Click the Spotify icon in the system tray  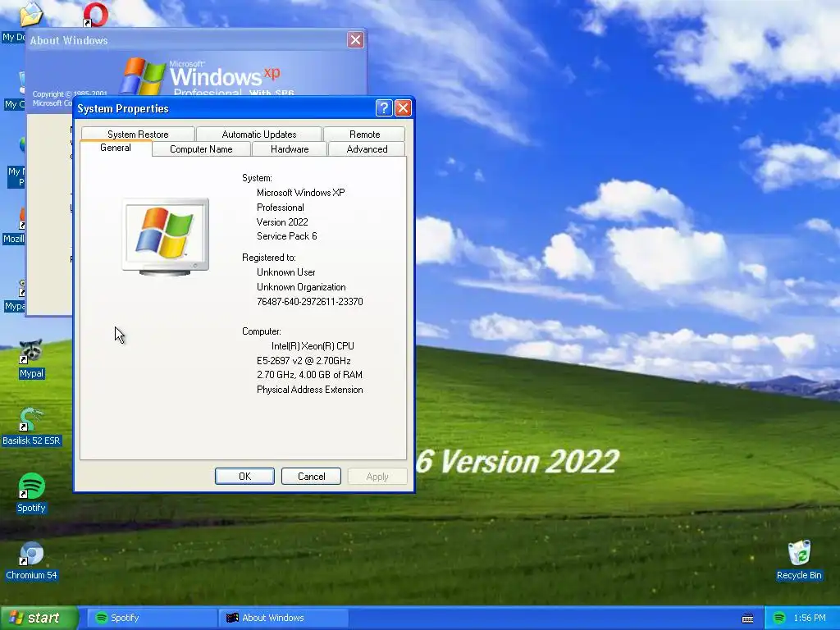pyautogui.click(x=779, y=618)
